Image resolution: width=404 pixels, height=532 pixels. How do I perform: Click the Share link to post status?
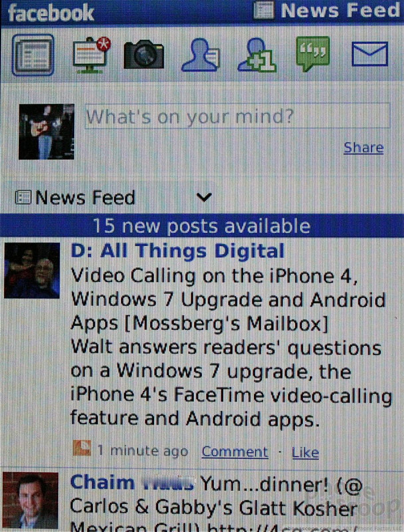363,148
